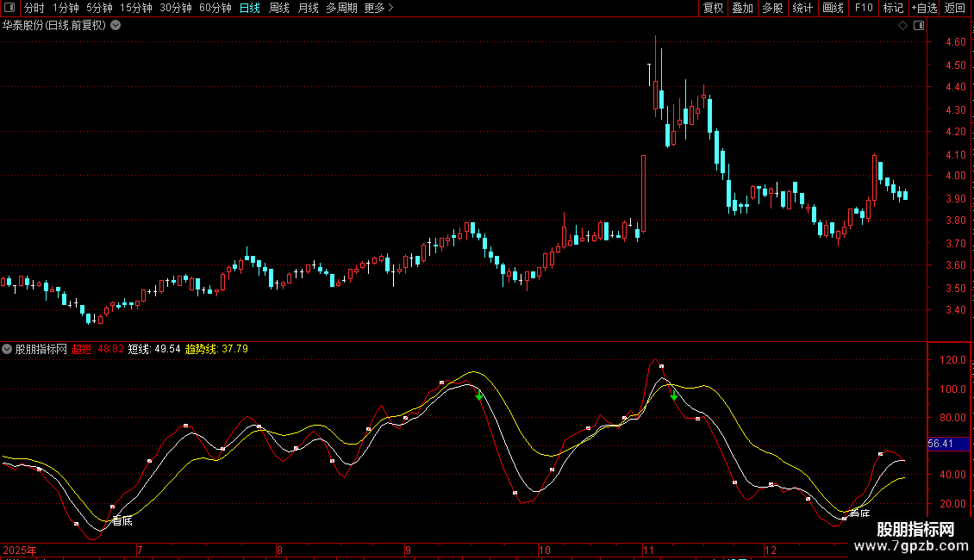This screenshot has width=974, height=560.
Task: Open the 复权 adjustment options
Action: click(x=713, y=8)
